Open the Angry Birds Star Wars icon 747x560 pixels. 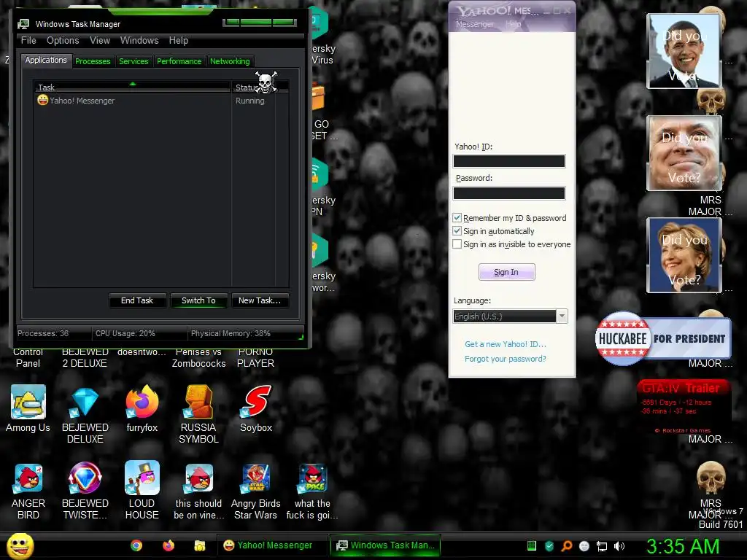(x=256, y=491)
